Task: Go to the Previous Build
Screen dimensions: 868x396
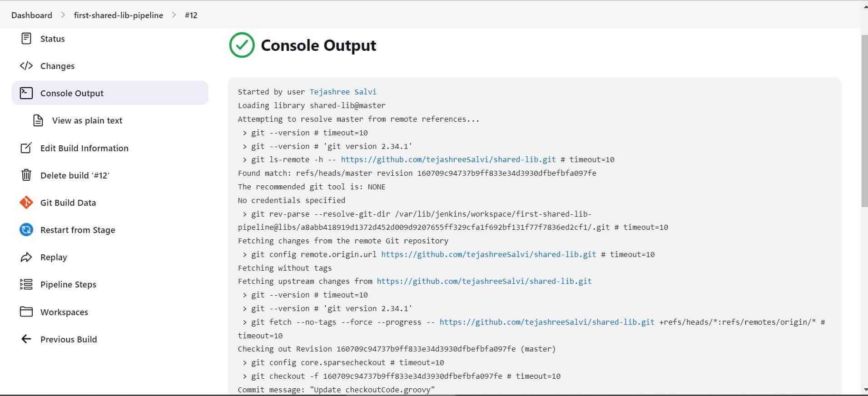Action: (x=68, y=339)
